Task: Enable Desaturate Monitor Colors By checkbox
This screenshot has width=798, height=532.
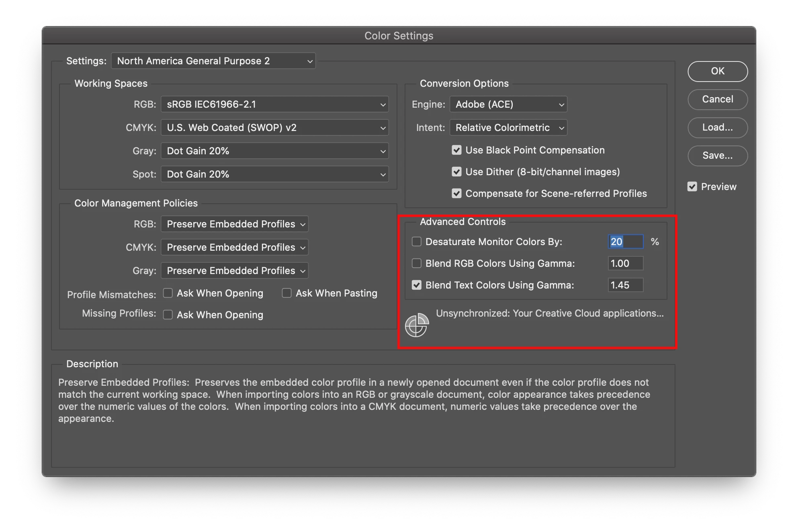Action: coord(417,242)
